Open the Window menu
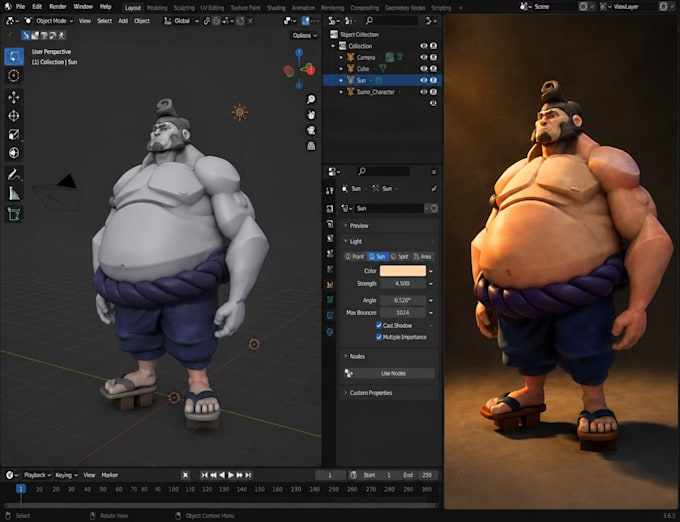 83,7
